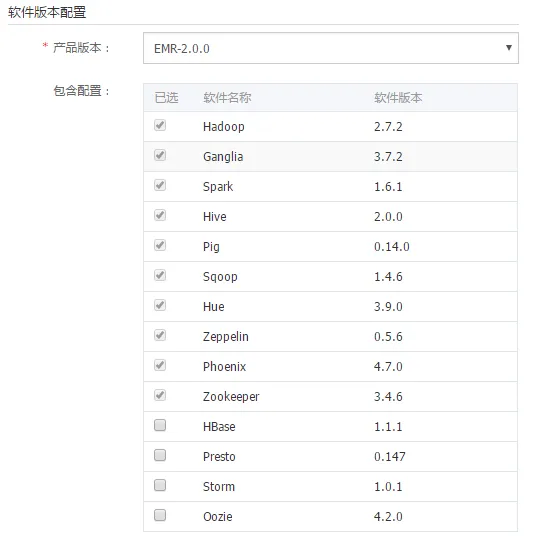This screenshot has height=548, width=542.
Task: Select the Oozie 4.2.0 checkbox
Action: pyautogui.click(x=160, y=515)
